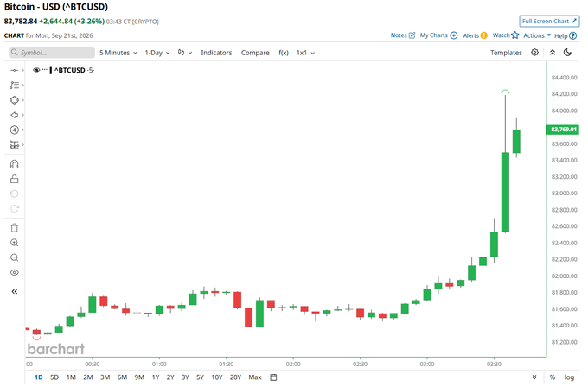Collapse the top toolbar with double chevron
The width and height of the screenshot is (588, 387).
553,53
